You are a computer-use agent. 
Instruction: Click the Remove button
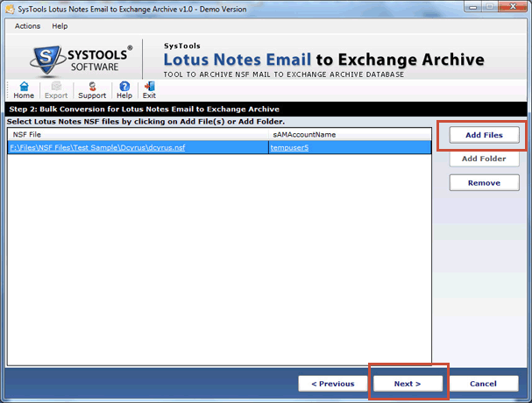[x=484, y=183]
